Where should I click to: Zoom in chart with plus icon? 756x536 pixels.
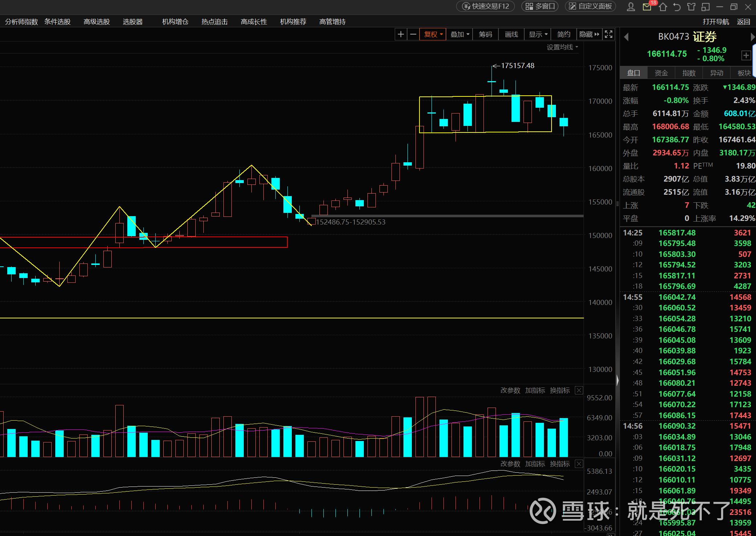pyautogui.click(x=401, y=34)
